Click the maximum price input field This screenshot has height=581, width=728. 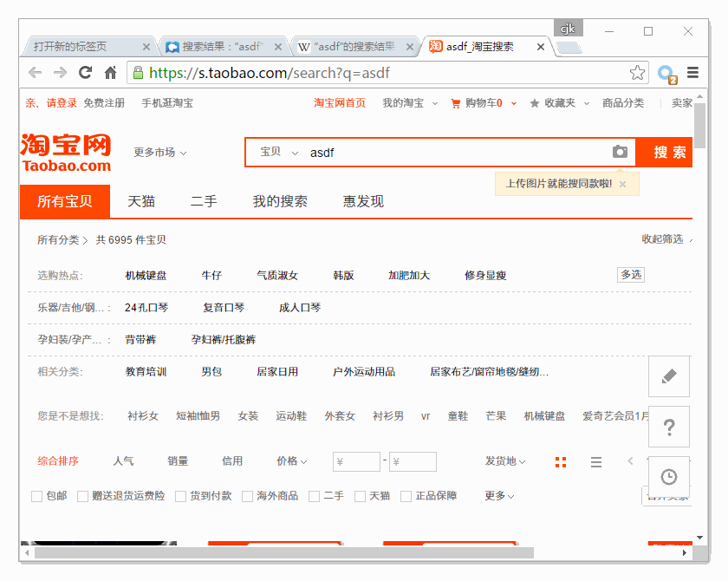pos(413,461)
